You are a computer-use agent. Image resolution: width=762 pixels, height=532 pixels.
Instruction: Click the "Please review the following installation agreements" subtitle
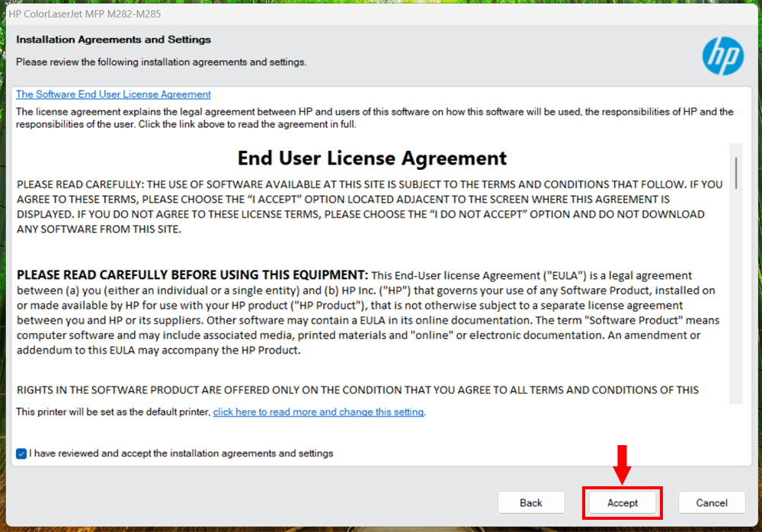point(161,62)
